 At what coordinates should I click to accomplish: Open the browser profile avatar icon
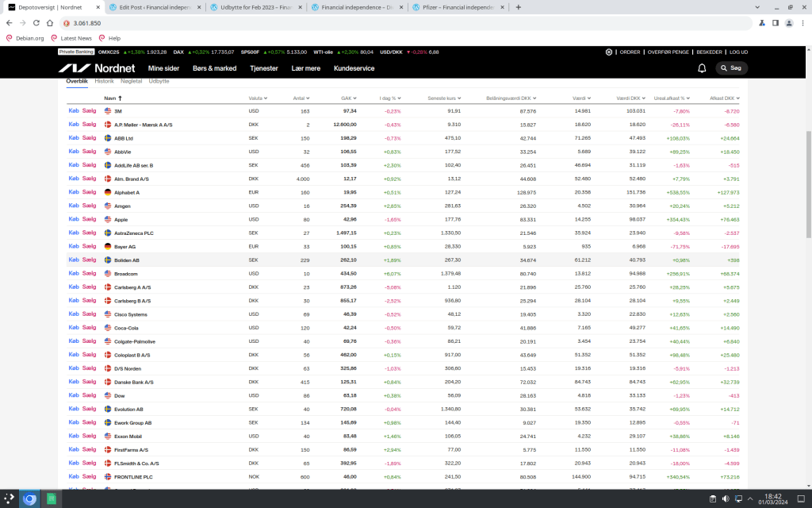pyautogui.click(x=789, y=23)
